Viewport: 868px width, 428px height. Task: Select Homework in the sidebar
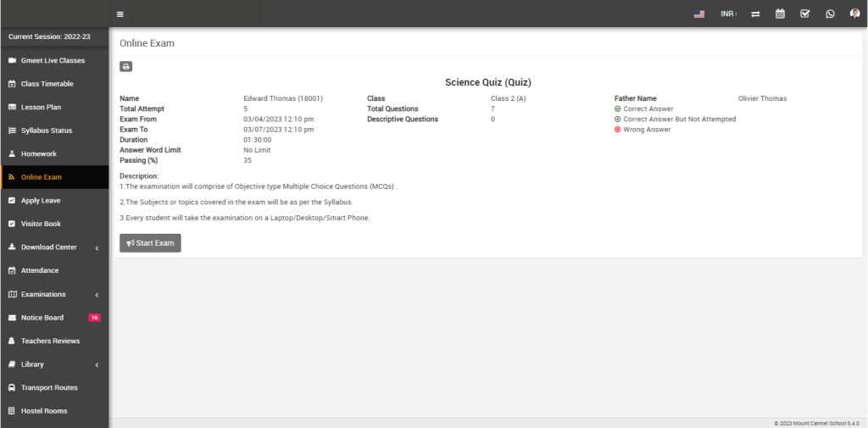point(38,154)
